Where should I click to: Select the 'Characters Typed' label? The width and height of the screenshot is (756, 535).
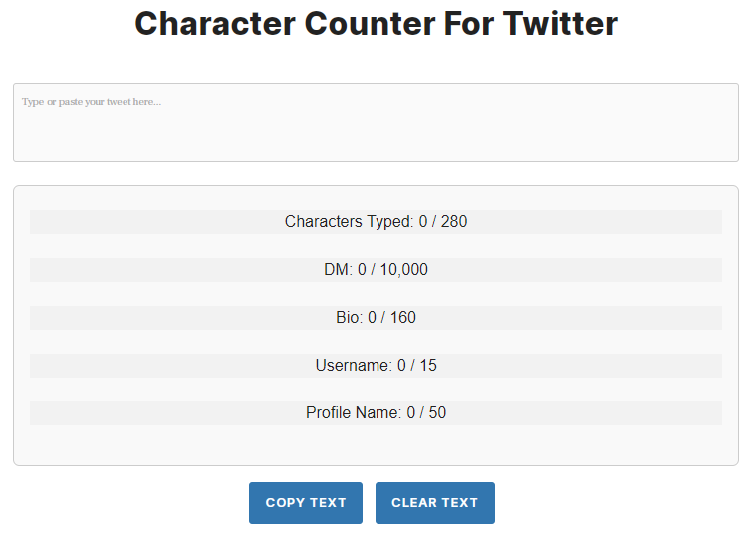(x=348, y=222)
